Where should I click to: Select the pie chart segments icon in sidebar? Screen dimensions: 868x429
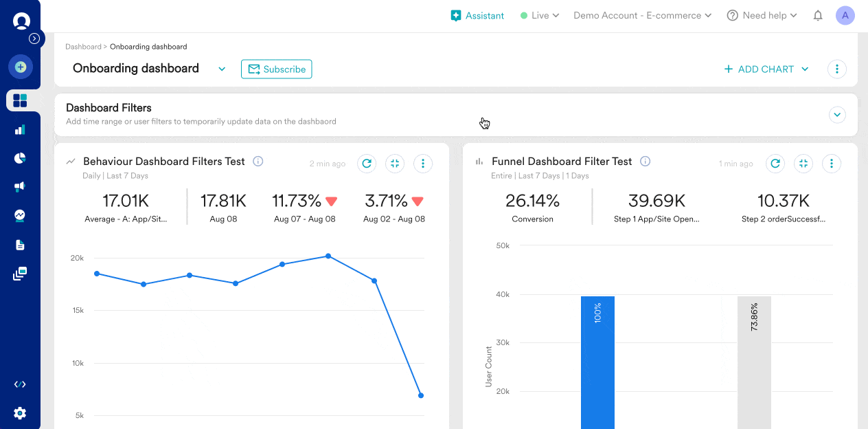tap(20, 157)
